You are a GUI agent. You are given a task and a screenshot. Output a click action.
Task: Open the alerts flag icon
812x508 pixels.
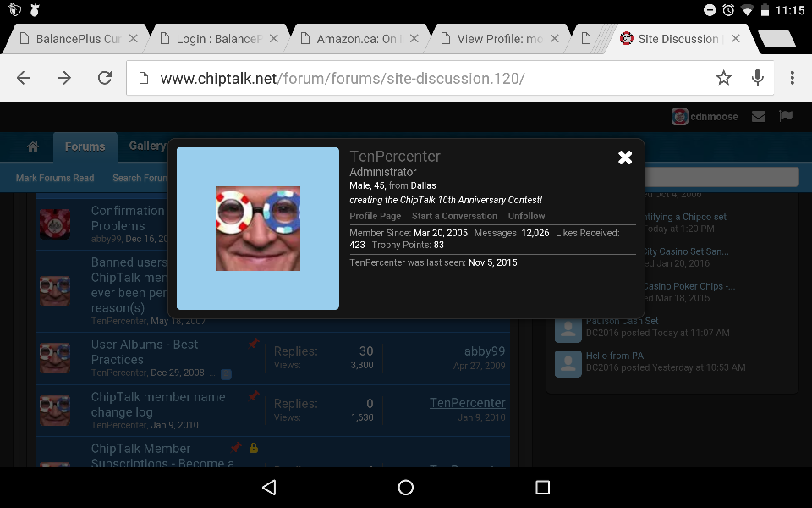(x=786, y=116)
